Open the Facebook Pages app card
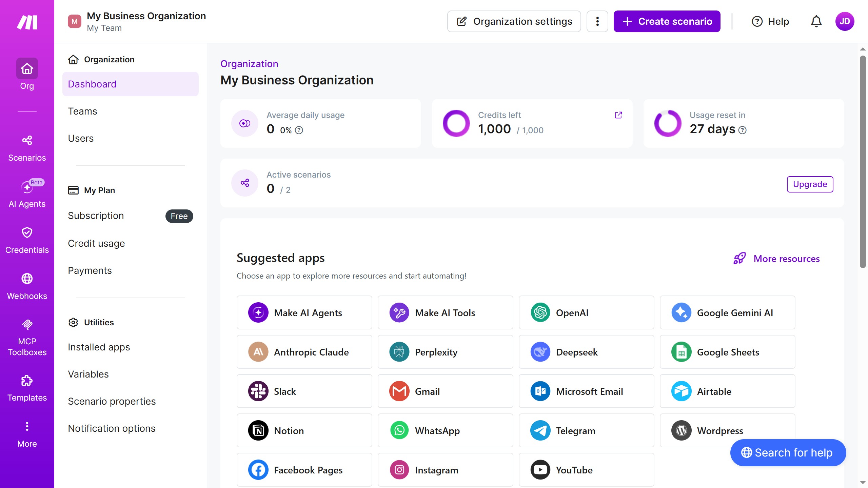The image size is (868, 488). [x=304, y=470]
